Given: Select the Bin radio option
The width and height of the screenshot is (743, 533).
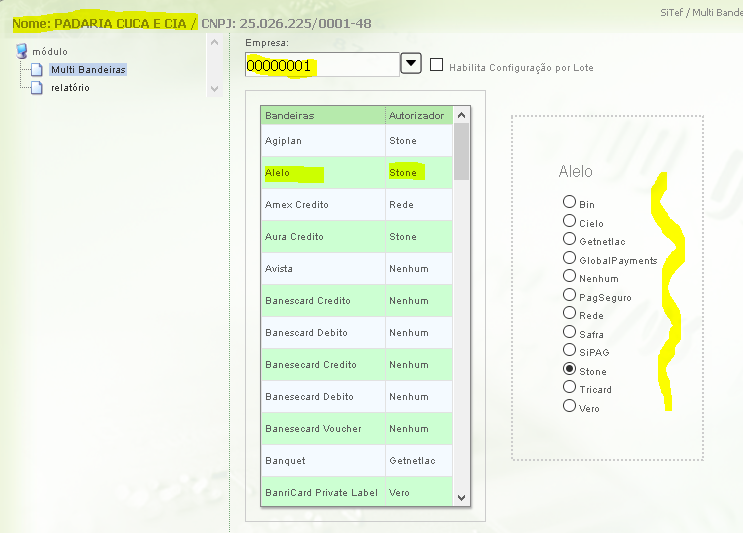Looking at the screenshot, I should tap(569, 202).
